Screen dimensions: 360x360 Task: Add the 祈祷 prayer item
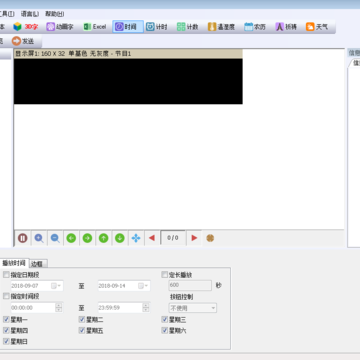286,27
